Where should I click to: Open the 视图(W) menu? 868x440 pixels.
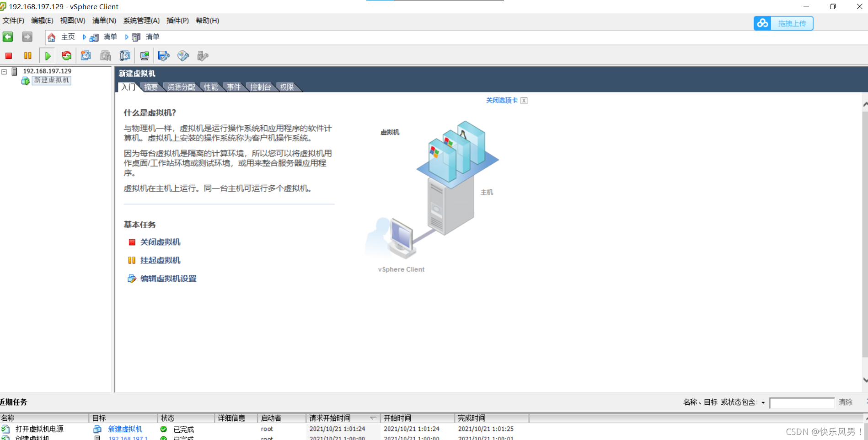(x=73, y=21)
